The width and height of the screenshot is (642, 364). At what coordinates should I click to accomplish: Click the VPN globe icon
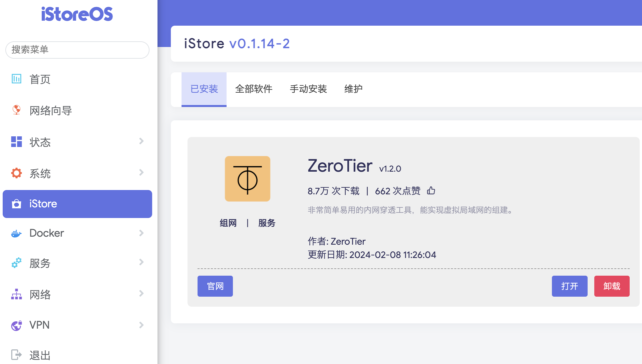tap(16, 325)
